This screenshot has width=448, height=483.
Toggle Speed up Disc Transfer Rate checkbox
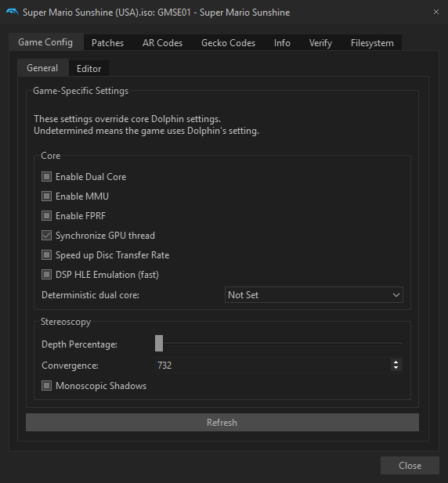[x=46, y=255]
